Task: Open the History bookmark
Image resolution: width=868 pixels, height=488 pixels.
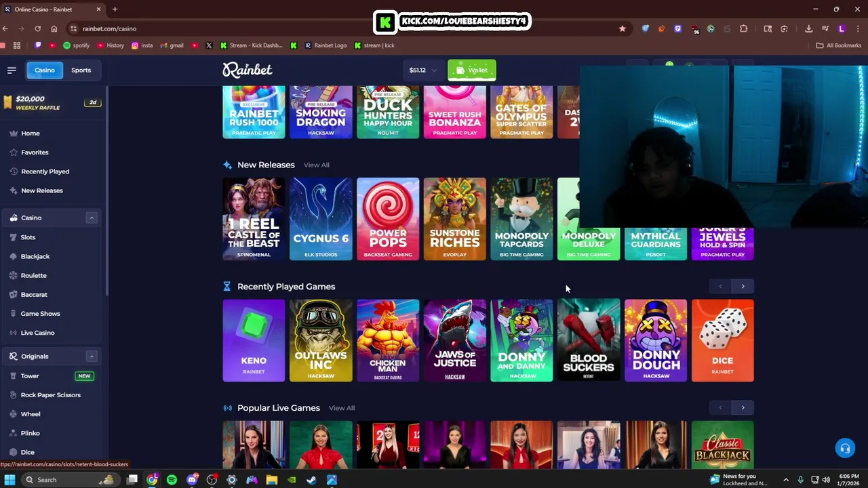Action: 111,45
